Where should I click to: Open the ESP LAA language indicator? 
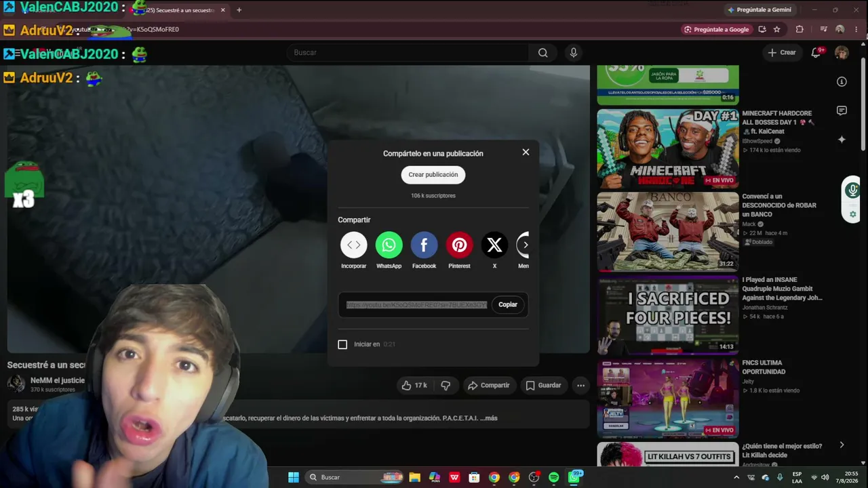click(x=797, y=477)
